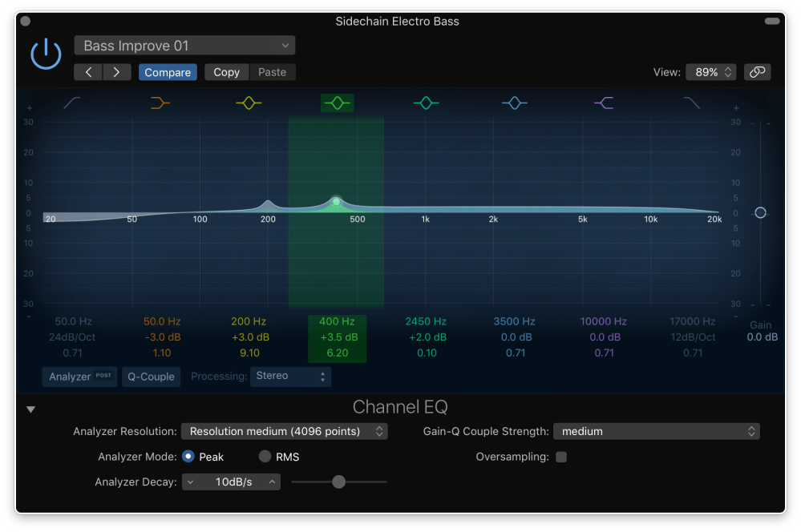Enable the Oversampling checkbox

click(561, 457)
